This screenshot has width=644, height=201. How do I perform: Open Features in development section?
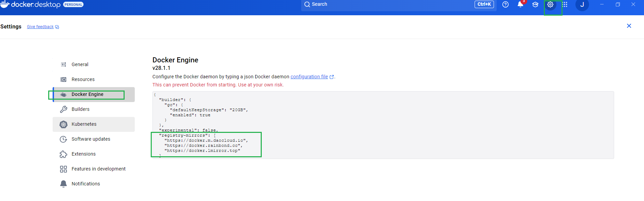pyautogui.click(x=94, y=169)
